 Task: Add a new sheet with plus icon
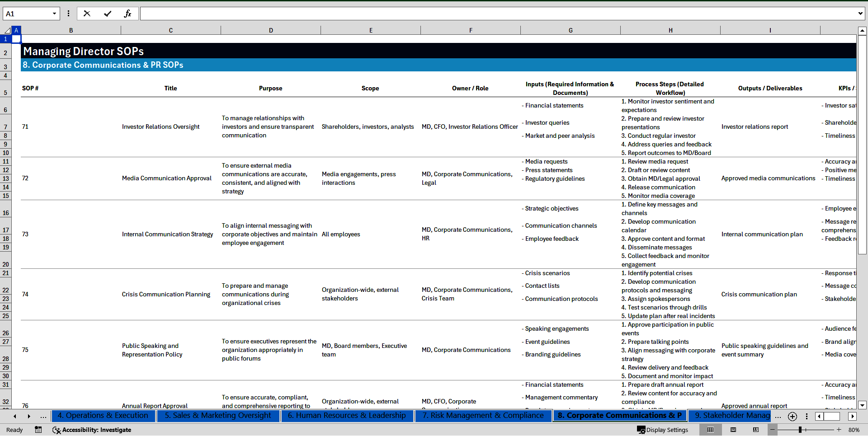(792, 416)
